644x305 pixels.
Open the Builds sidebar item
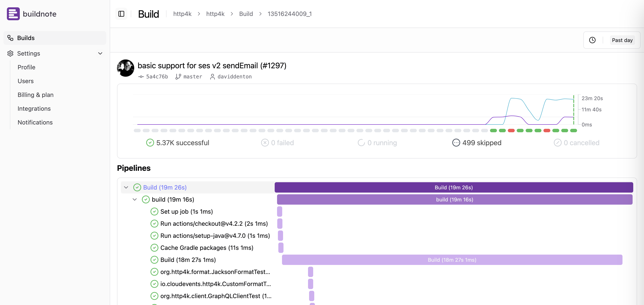point(55,38)
